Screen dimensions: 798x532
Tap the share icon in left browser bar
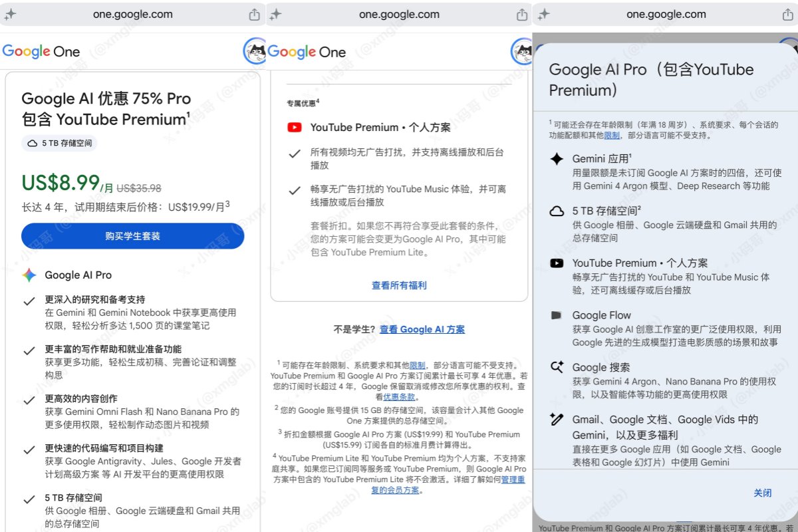[254, 15]
